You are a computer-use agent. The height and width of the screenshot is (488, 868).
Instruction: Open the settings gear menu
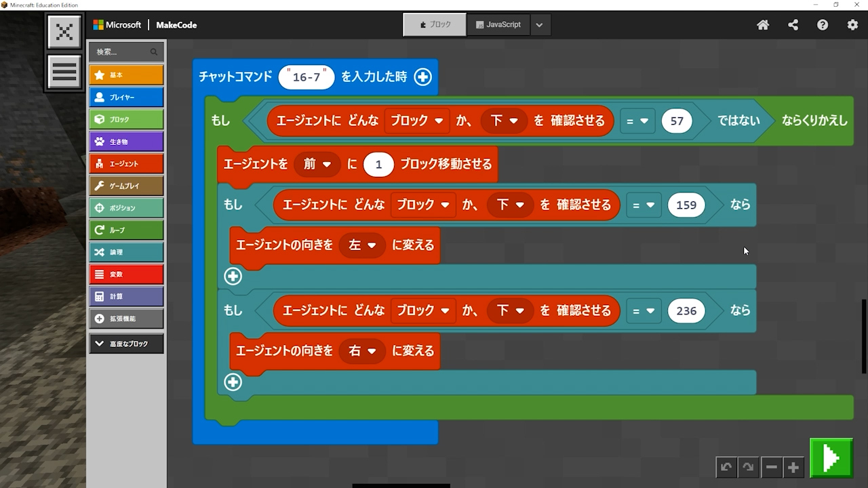(852, 25)
